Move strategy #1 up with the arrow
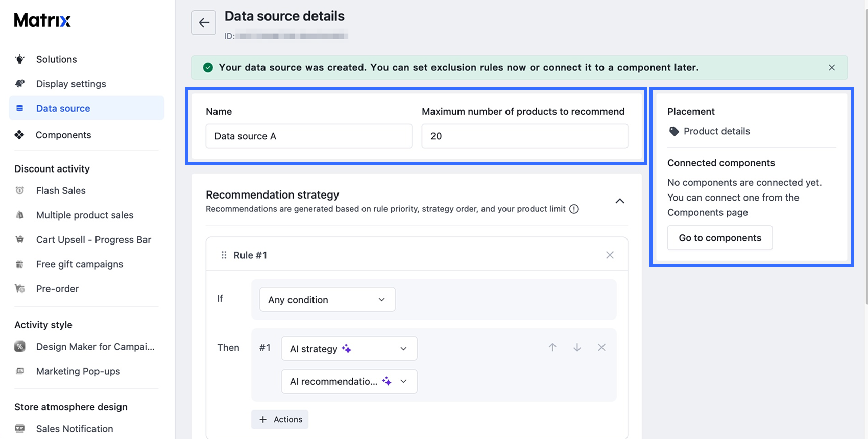Screen dimensions: 868x439 pyautogui.click(x=552, y=347)
